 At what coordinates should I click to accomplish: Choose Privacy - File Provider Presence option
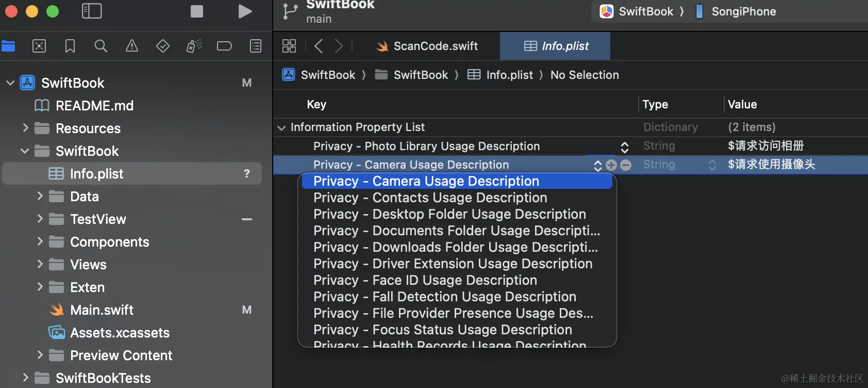[x=457, y=313]
